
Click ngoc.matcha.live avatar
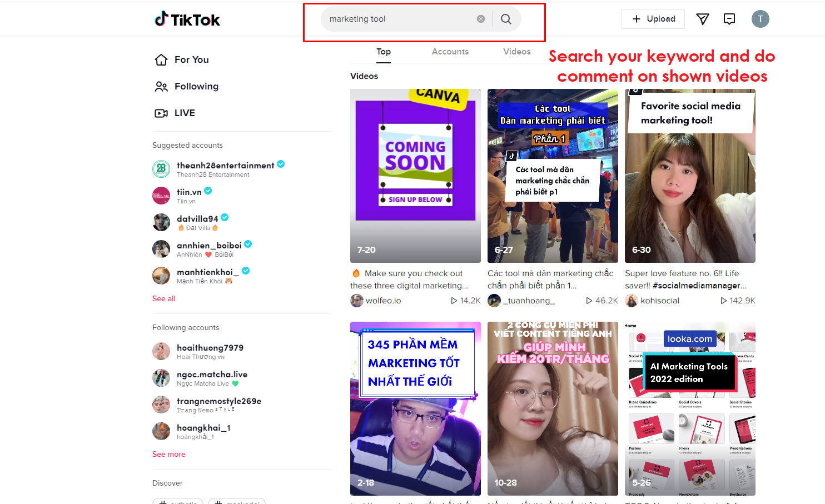coord(161,378)
